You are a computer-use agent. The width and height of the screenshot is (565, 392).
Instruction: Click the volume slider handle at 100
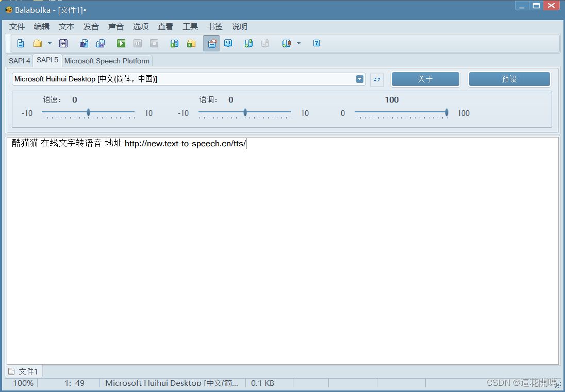point(446,112)
